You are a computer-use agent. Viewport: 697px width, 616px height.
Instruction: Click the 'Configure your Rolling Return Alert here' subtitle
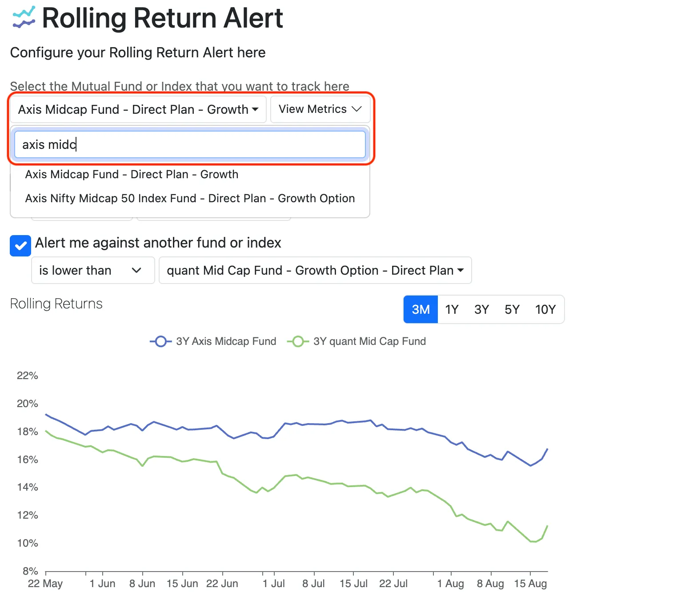click(138, 52)
